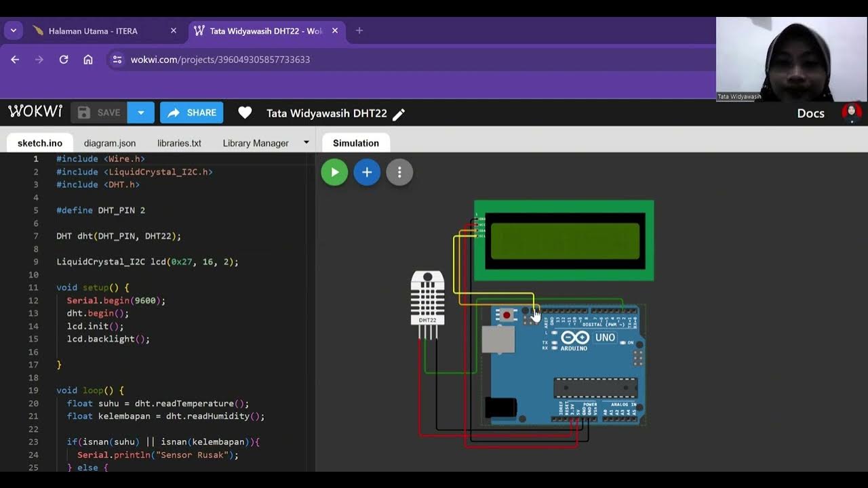The image size is (868, 488).
Task: Add a new part with the blue plus button
Action: pyautogui.click(x=367, y=172)
